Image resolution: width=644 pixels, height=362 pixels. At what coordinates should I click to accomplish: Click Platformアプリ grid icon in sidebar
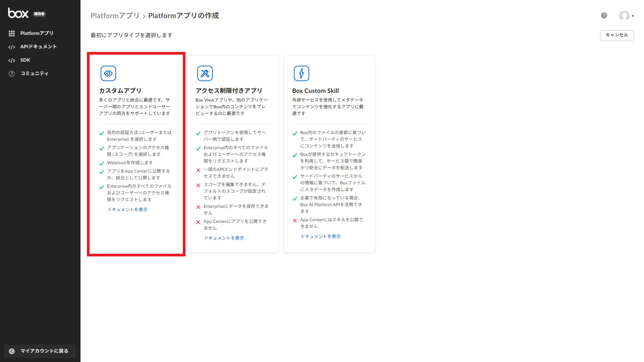12,33
